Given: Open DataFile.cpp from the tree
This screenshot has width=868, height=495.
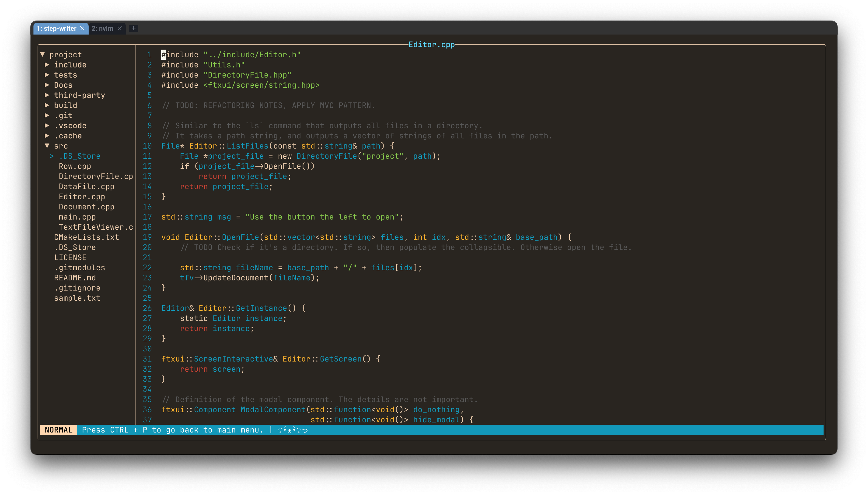Looking at the screenshot, I should tap(86, 186).
